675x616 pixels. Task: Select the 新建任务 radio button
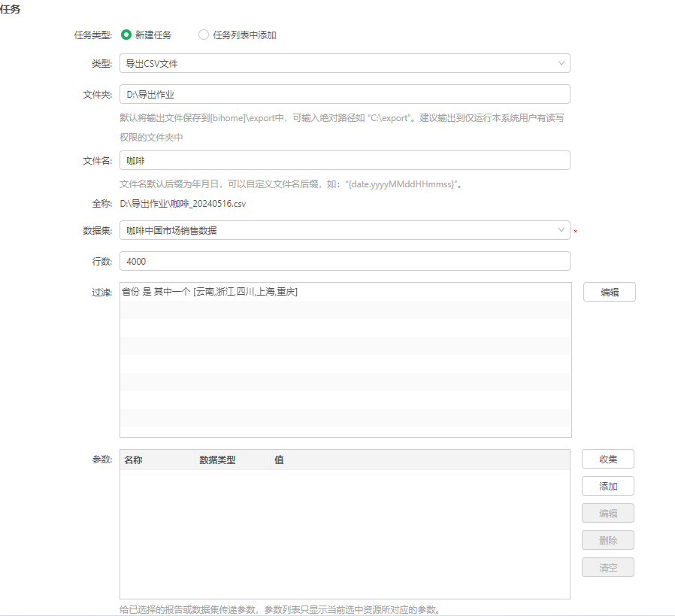pos(126,35)
